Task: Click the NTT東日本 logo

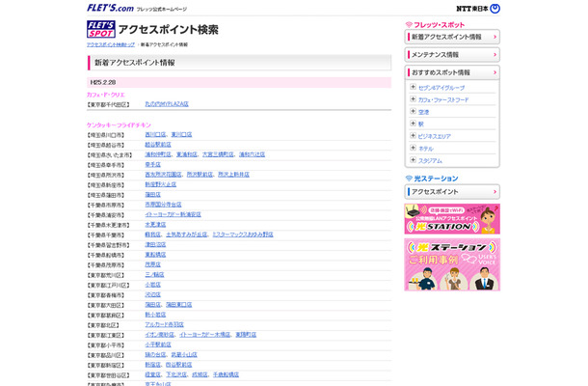Action: [x=478, y=9]
